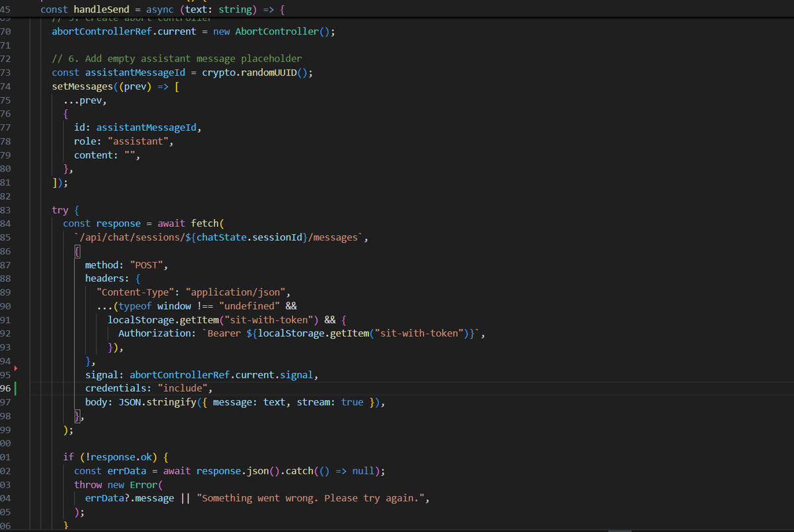
Task: Click the "stream" key in the JSON body
Action: click(313, 402)
